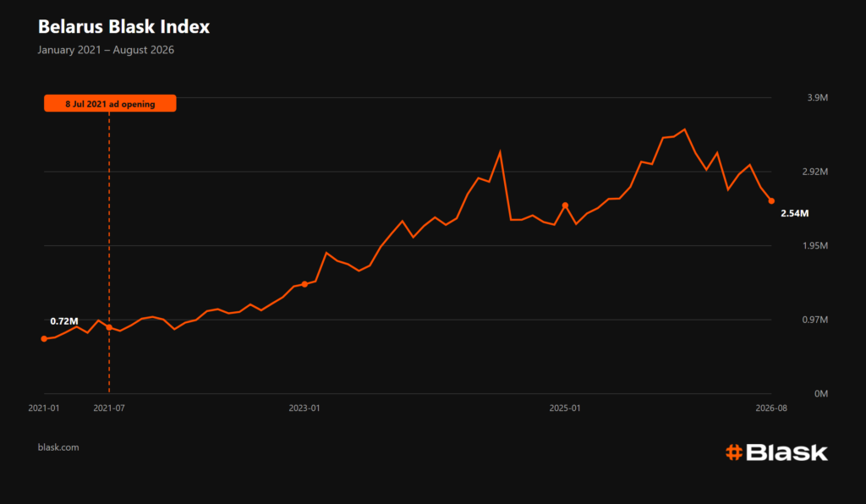Image resolution: width=866 pixels, height=504 pixels.
Task: Click the 2021-01 x-axis label
Action: [x=44, y=408]
